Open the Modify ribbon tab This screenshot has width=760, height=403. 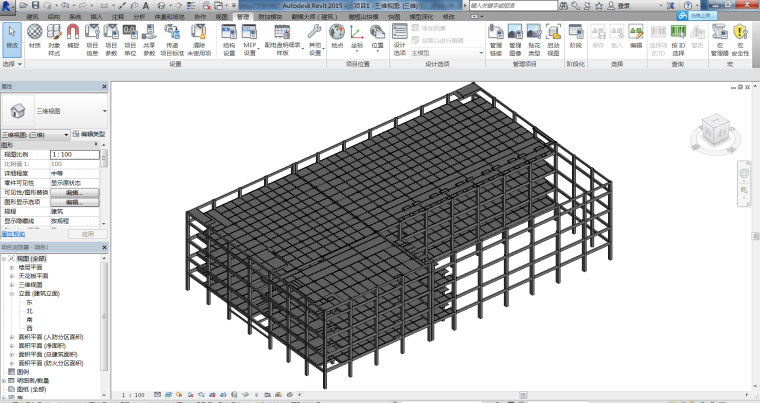point(448,17)
